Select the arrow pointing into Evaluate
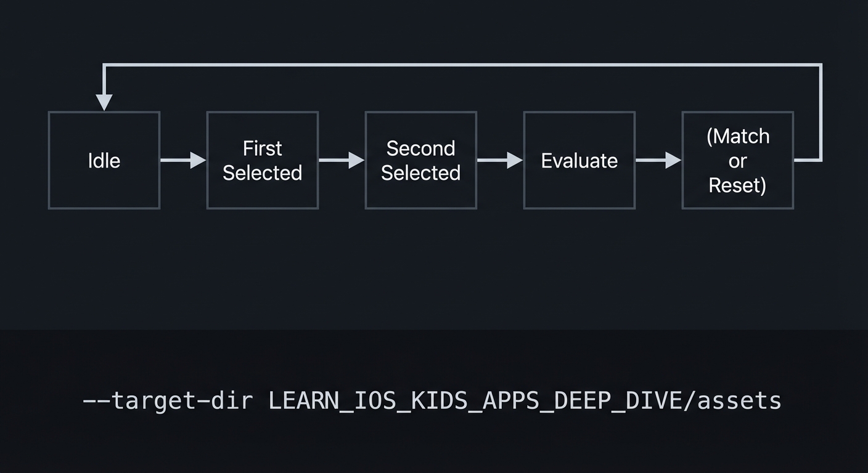Image resolution: width=868 pixels, height=473 pixels. [499, 160]
